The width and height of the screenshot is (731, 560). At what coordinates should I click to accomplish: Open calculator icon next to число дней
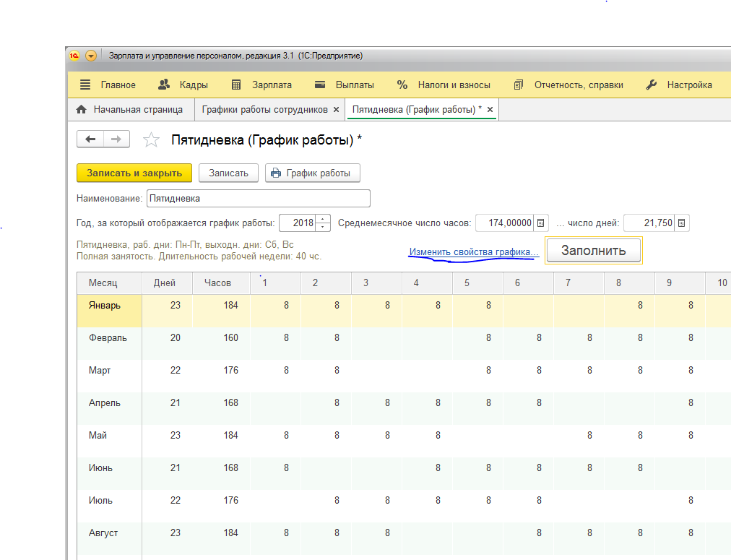coord(682,223)
